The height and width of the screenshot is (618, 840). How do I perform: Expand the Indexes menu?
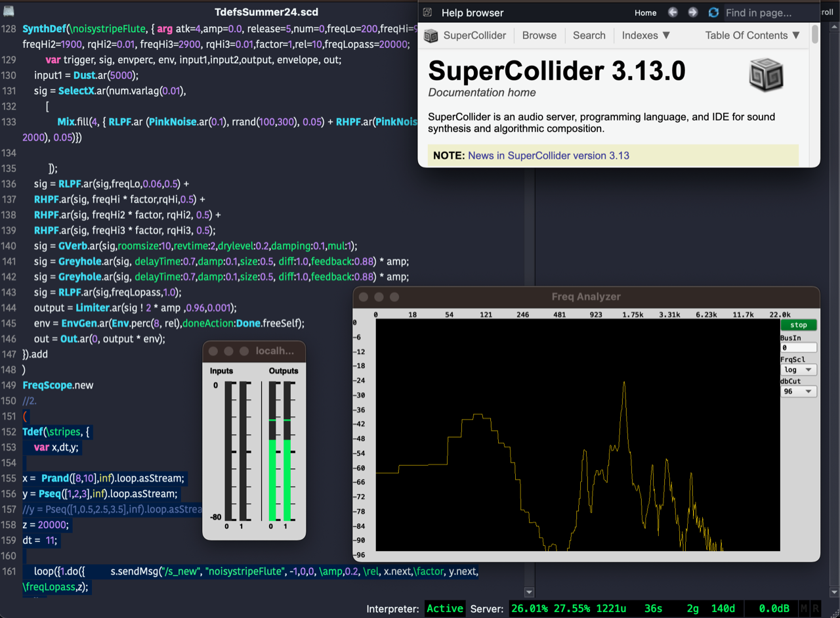coord(646,35)
